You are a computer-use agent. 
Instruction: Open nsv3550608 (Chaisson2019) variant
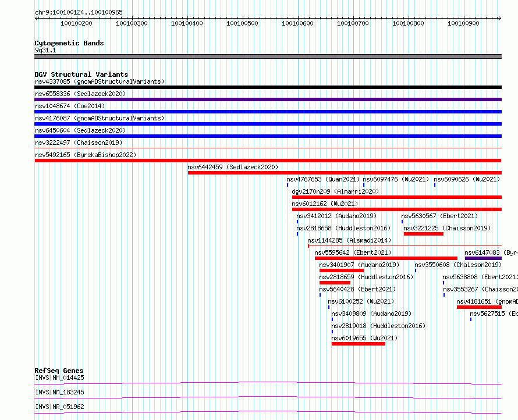coord(458,265)
